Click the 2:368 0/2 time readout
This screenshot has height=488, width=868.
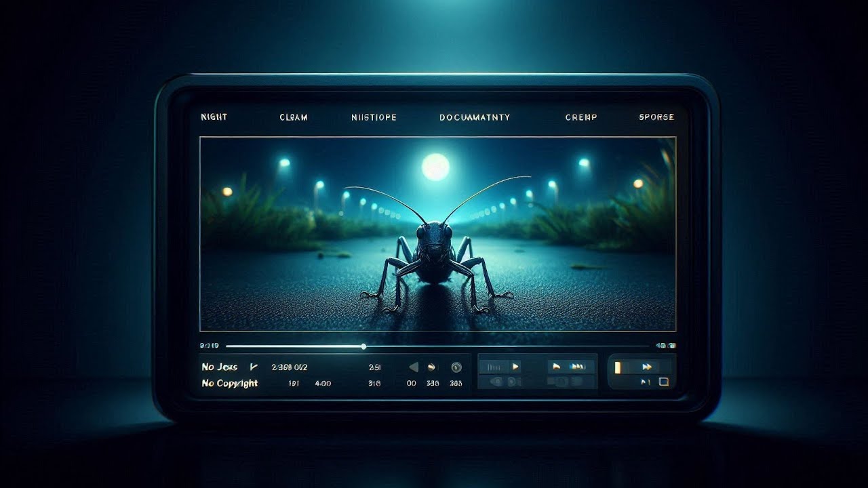click(x=289, y=367)
